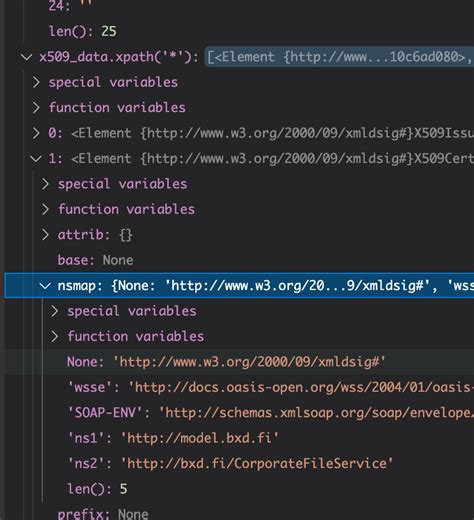
Task: Click the highlighted [<Element {http://www... value
Action: [x=339, y=57]
